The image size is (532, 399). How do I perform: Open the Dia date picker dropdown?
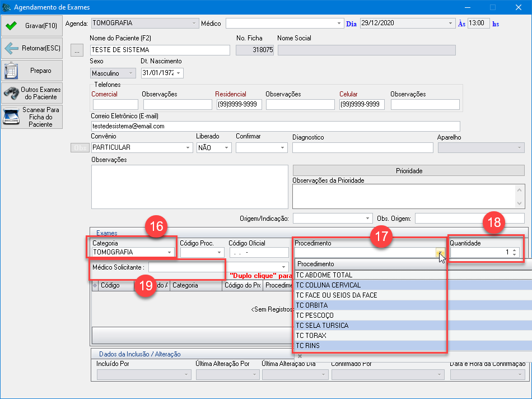(x=451, y=24)
